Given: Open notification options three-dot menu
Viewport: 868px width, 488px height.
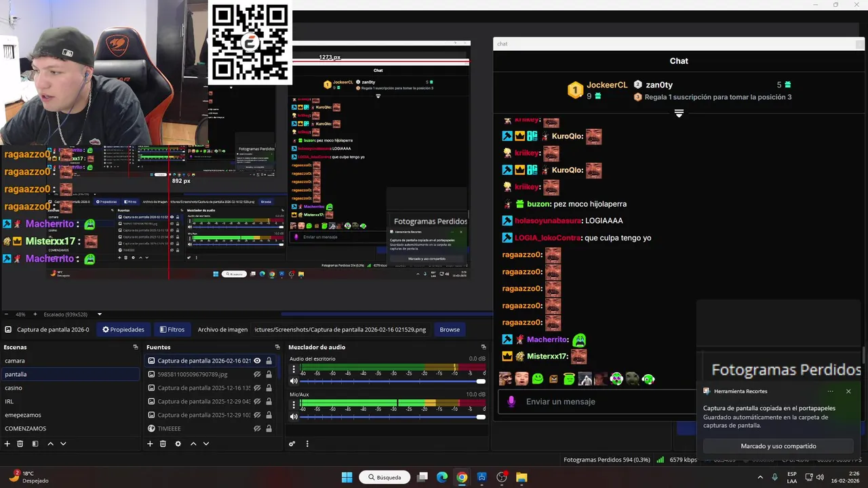Looking at the screenshot, I should click(830, 391).
